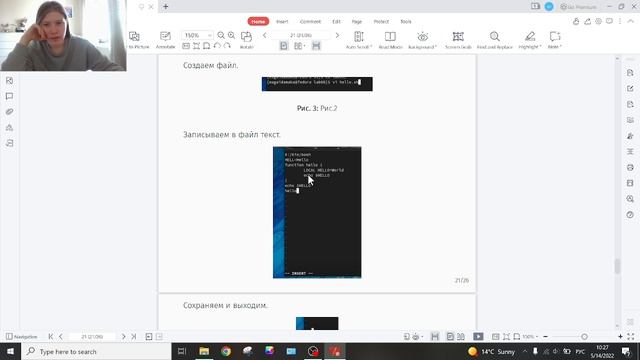Viewport: 640px width, 360px height.
Task: Enable continuous scrolling view
Action: (x=316, y=46)
